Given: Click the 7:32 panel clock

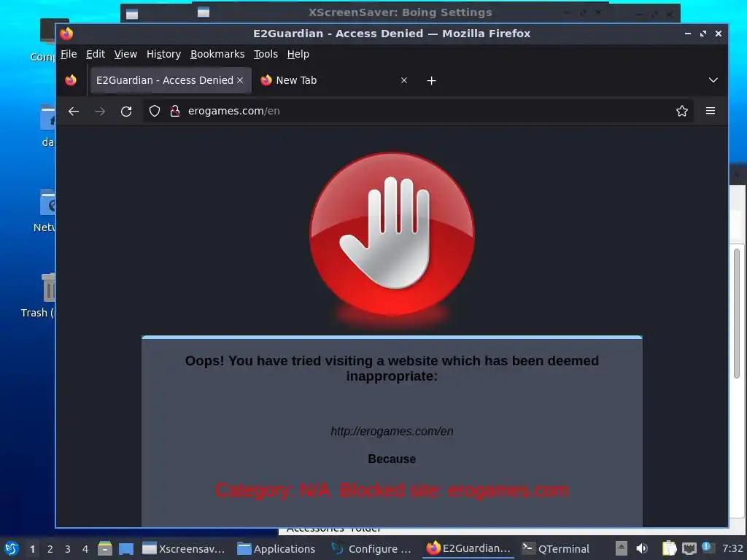Looking at the screenshot, I should pos(732,548).
